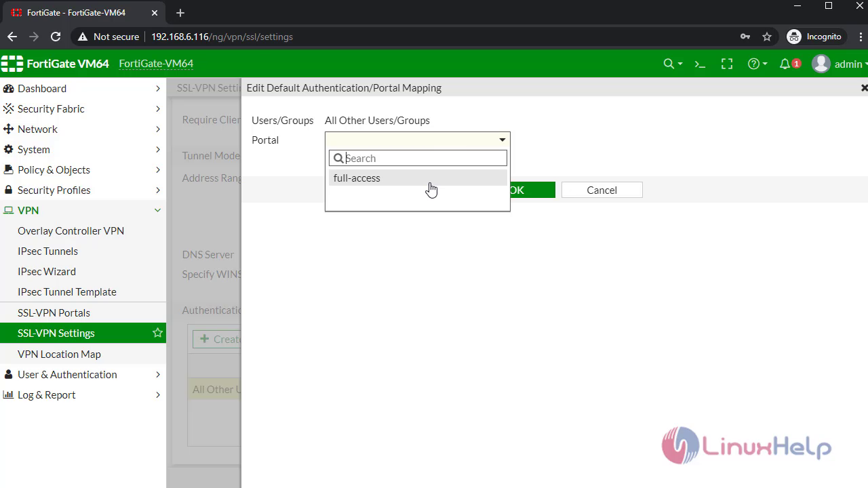This screenshot has height=488, width=868.
Task: Click the Log & Report chart icon
Action: 9,394
